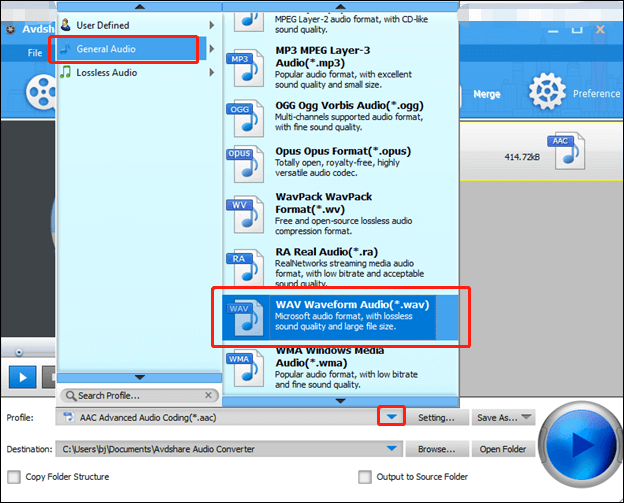The image size is (624, 503).
Task: Open the Profile dropdown arrow
Action: (392, 417)
